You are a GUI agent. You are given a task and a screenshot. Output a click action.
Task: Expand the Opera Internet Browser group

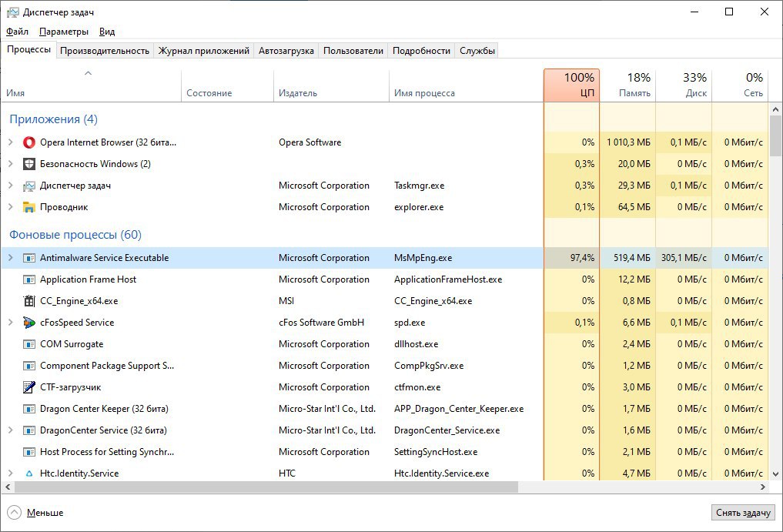point(10,142)
